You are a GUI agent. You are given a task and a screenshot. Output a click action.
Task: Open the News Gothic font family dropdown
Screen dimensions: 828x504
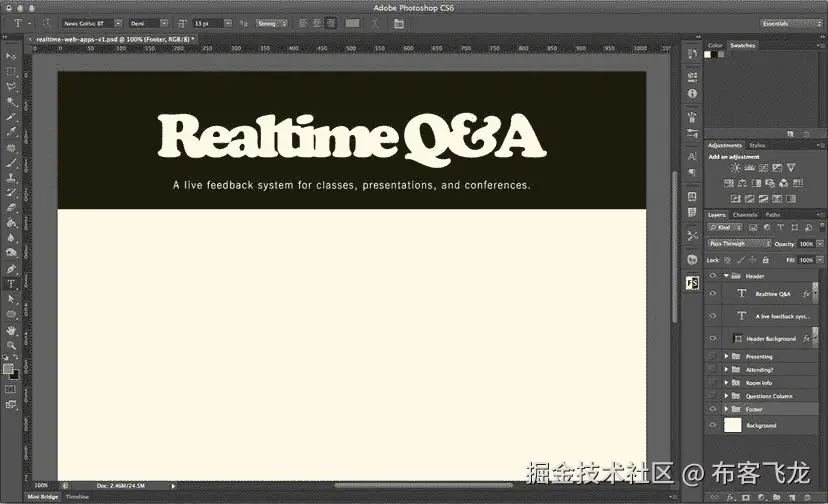[118, 23]
